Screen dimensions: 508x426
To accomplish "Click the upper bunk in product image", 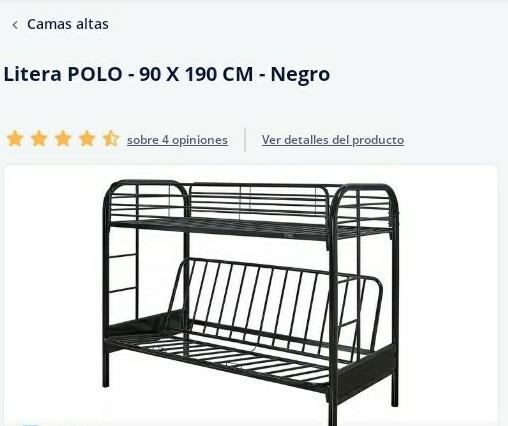I will (x=250, y=210).
